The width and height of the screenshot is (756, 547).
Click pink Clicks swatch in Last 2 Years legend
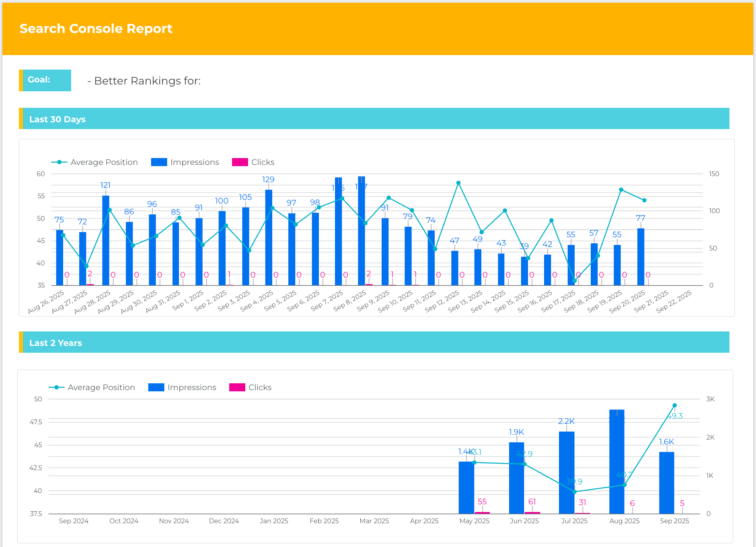[x=237, y=387]
